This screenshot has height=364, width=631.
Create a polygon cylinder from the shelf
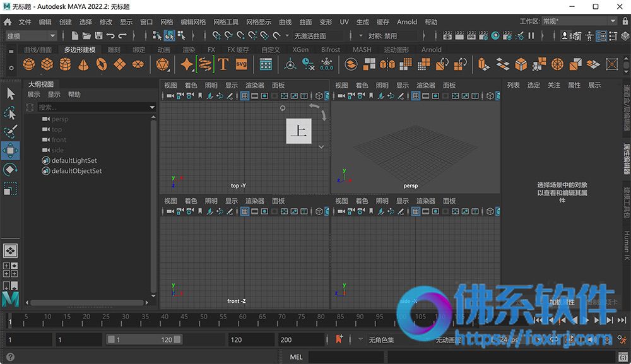click(65, 64)
